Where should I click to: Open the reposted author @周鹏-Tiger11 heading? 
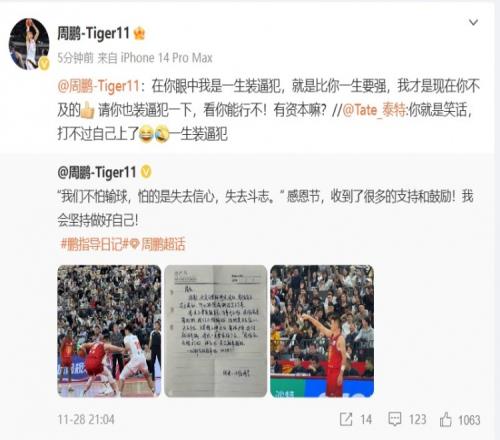click(97, 172)
